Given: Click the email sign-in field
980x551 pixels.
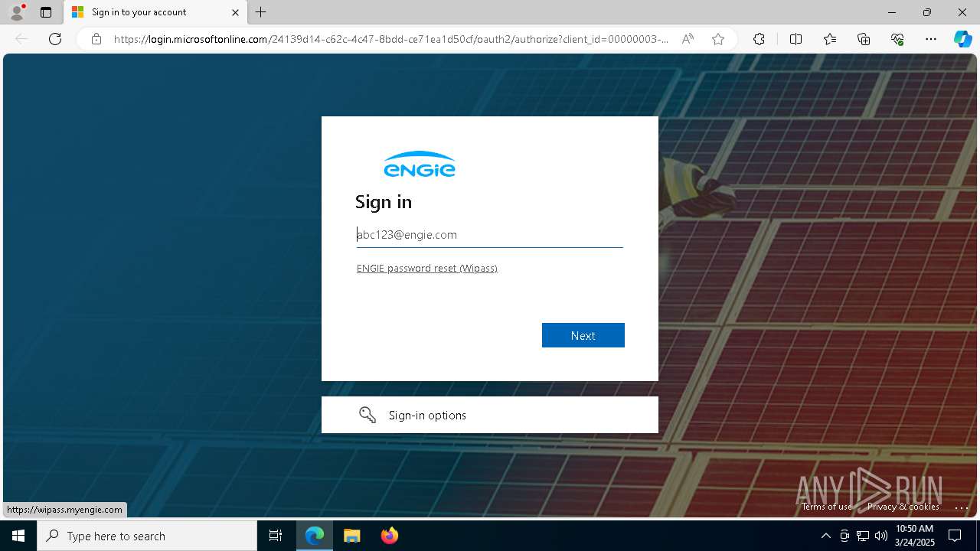Looking at the screenshot, I should (490, 234).
